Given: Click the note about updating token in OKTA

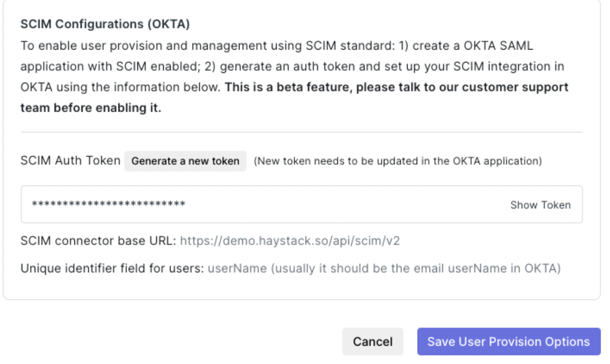Looking at the screenshot, I should tap(397, 161).
